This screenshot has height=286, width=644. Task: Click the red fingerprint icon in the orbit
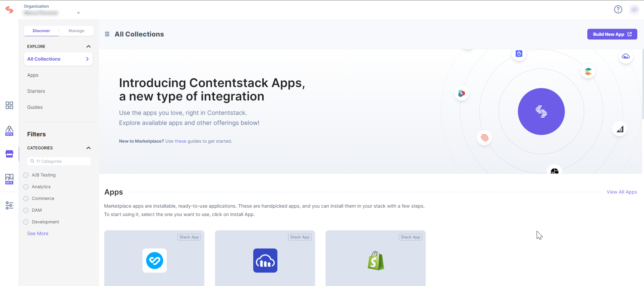(484, 138)
